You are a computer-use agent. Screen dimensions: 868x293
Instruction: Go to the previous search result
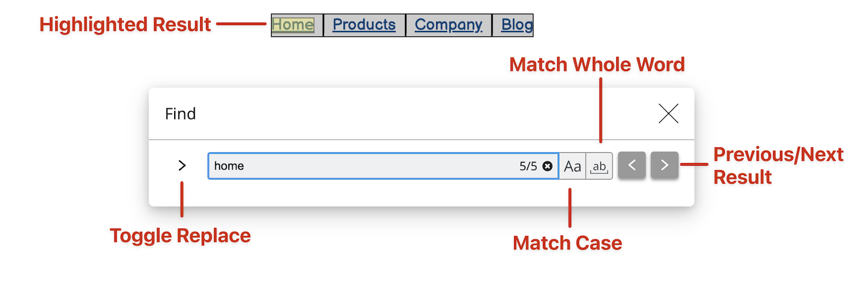pos(631,165)
